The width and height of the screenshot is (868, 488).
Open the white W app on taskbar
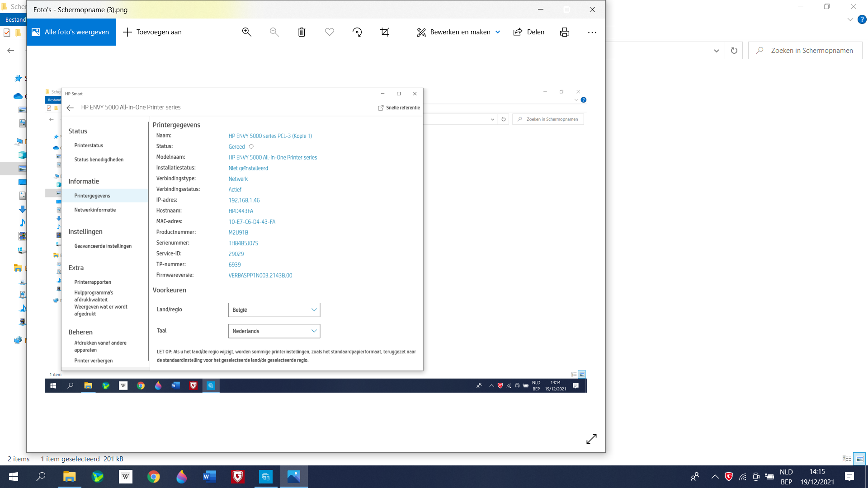(126, 477)
